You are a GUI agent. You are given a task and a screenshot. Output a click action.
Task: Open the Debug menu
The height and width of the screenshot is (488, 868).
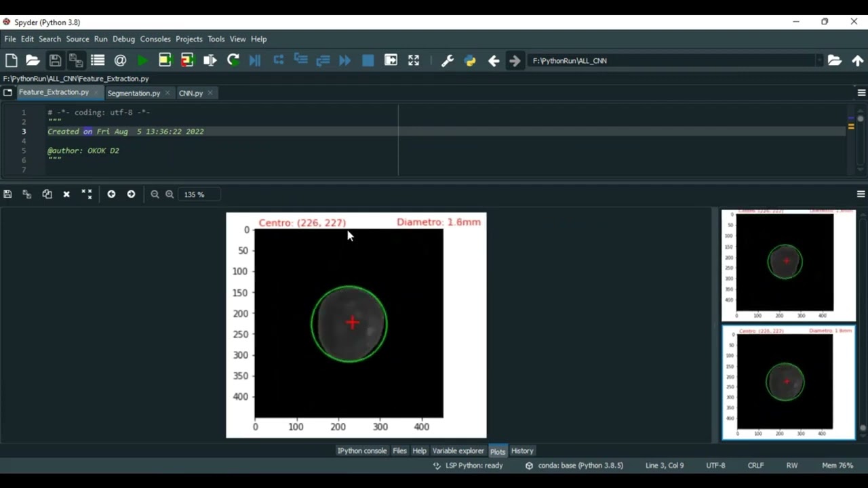tap(123, 39)
